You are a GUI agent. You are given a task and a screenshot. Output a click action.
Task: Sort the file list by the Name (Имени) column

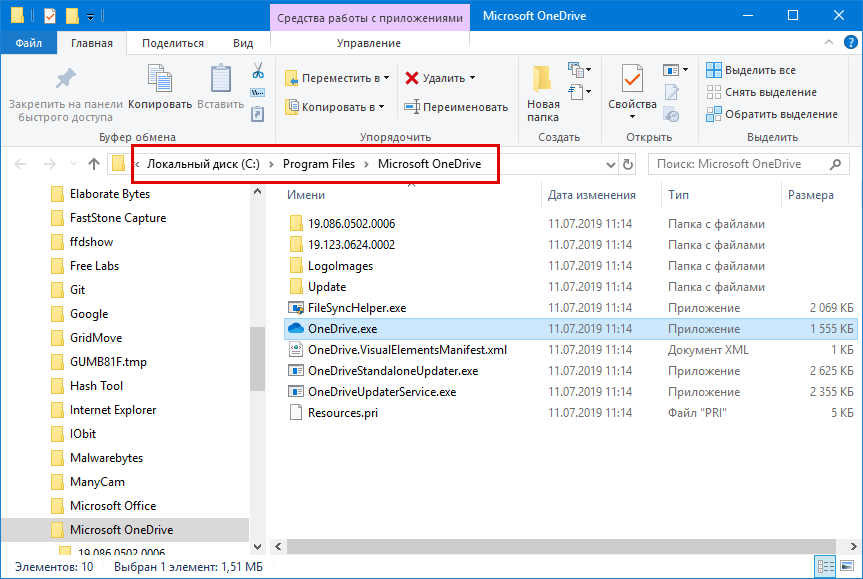click(305, 195)
